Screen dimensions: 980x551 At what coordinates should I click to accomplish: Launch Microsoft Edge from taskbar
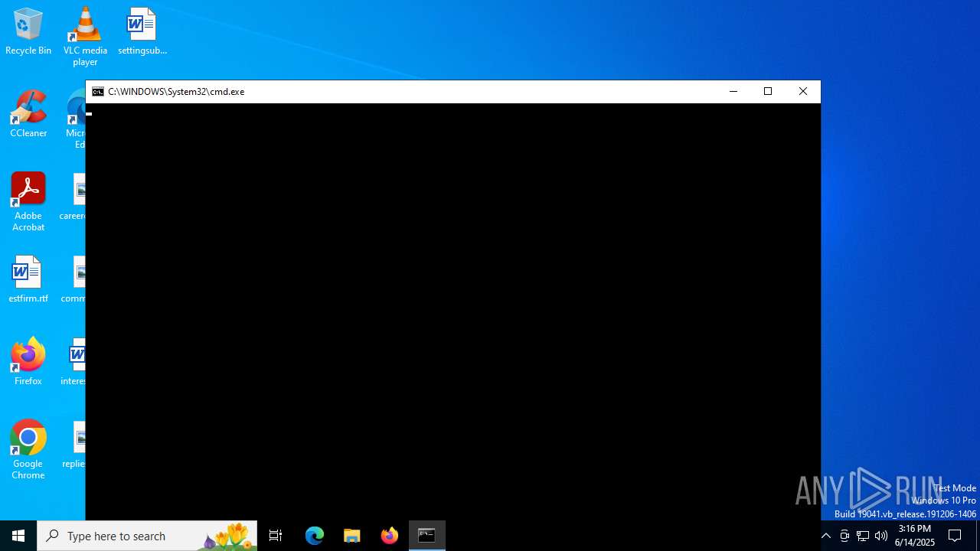315,536
